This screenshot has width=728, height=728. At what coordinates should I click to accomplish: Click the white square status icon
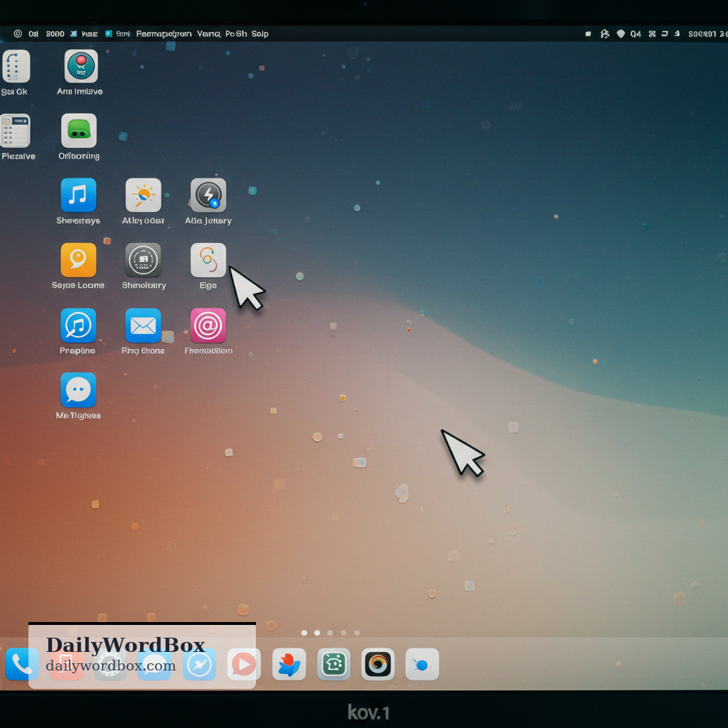coord(588,34)
